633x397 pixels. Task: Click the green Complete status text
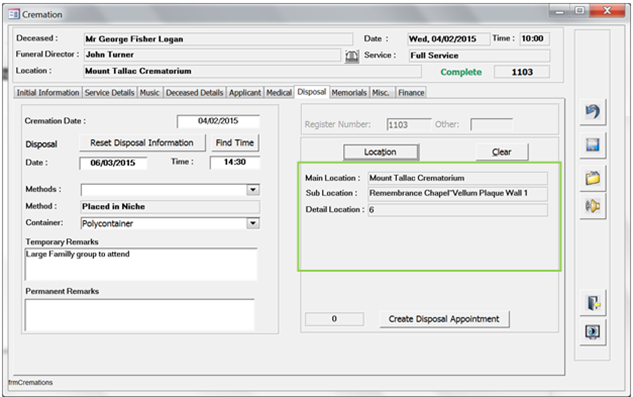[x=461, y=72]
